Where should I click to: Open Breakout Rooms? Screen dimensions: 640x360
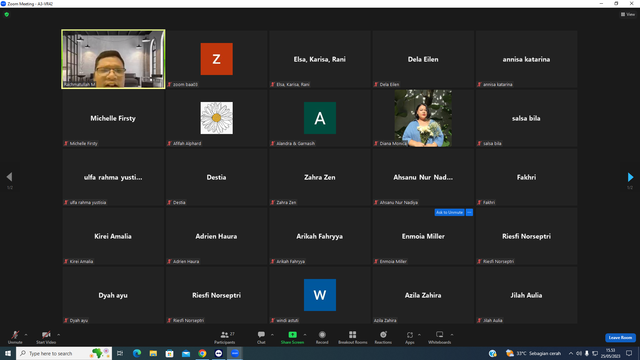pyautogui.click(x=353, y=337)
